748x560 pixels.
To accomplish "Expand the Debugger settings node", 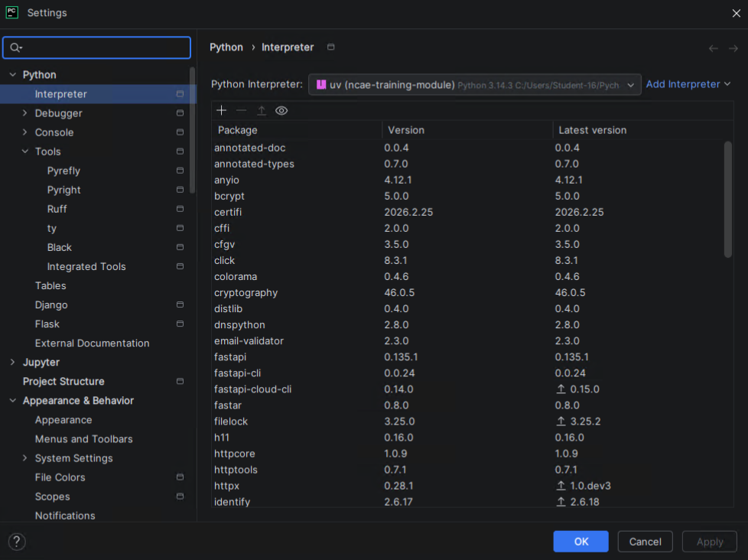I will coord(24,113).
